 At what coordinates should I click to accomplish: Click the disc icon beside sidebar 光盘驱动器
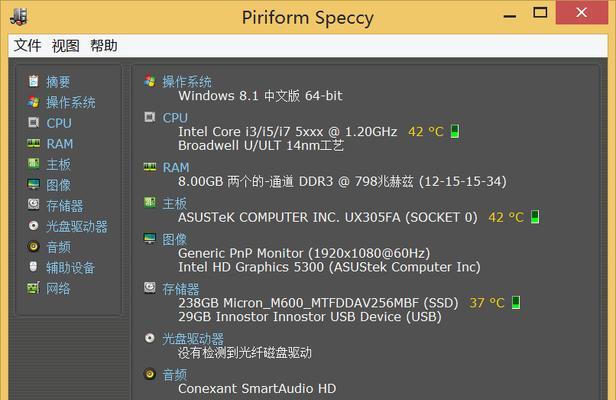click(33, 226)
